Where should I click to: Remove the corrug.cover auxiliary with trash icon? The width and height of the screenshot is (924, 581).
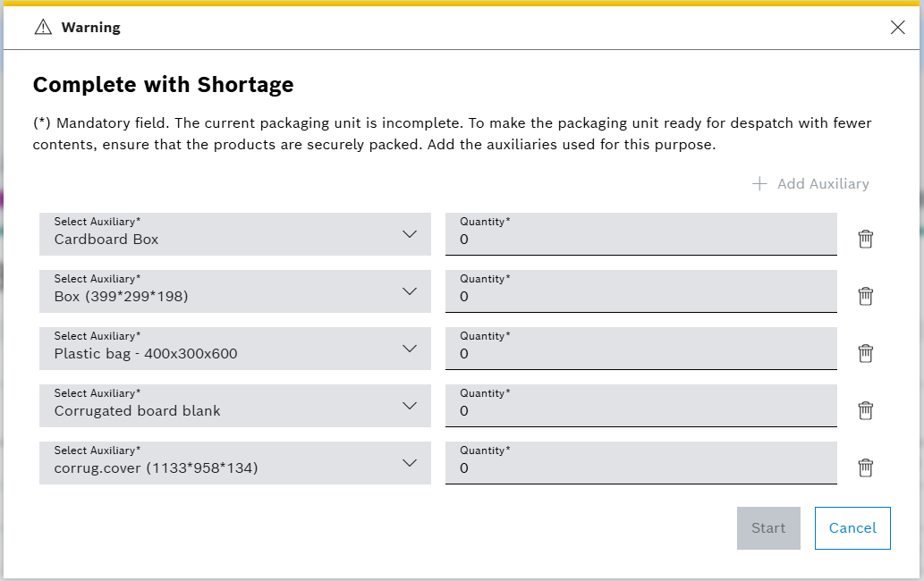pyautogui.click(x=865, y=467)
